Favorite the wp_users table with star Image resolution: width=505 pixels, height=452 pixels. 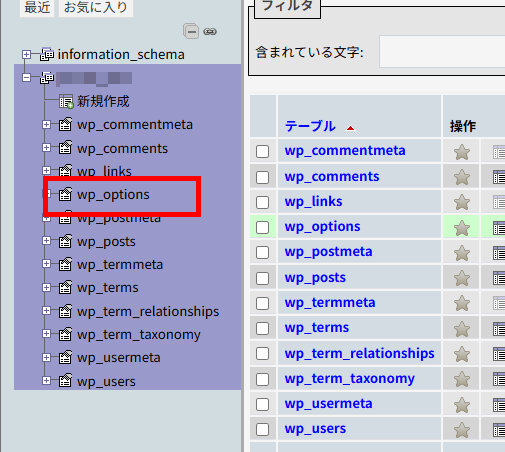pos(462,430)
